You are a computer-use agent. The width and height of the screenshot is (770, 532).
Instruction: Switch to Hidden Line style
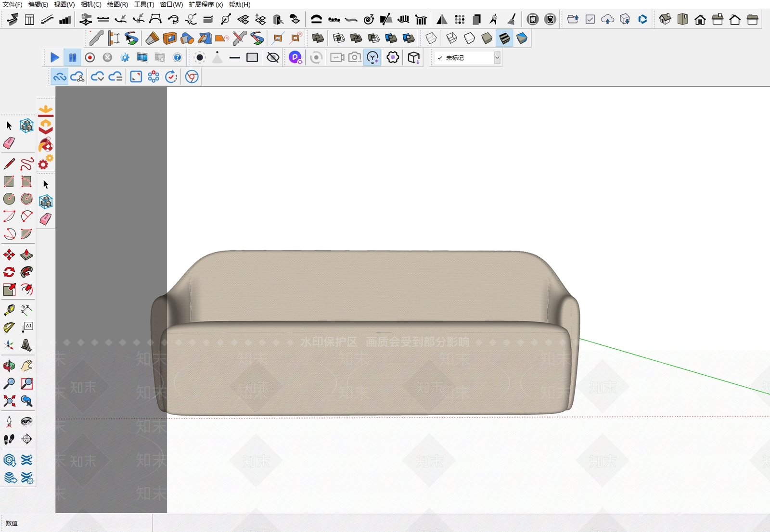tap(469, 38)
